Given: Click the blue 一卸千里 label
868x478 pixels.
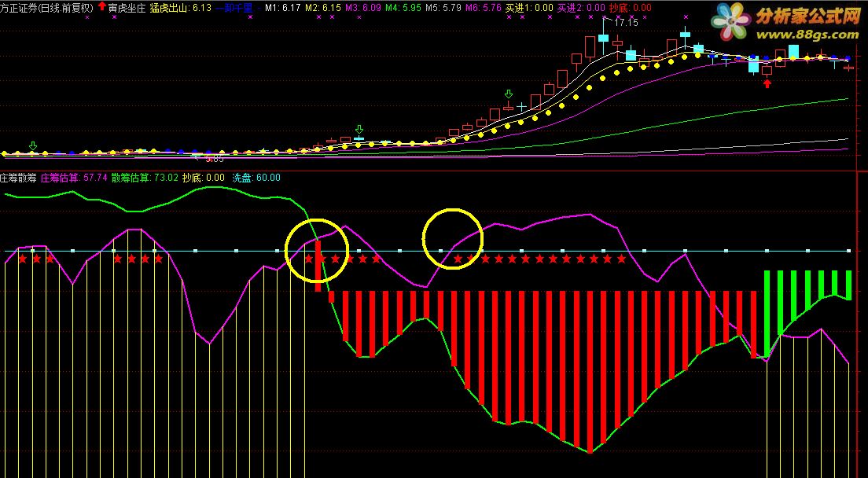Looking at the screenshot, I should pos(234,8).
